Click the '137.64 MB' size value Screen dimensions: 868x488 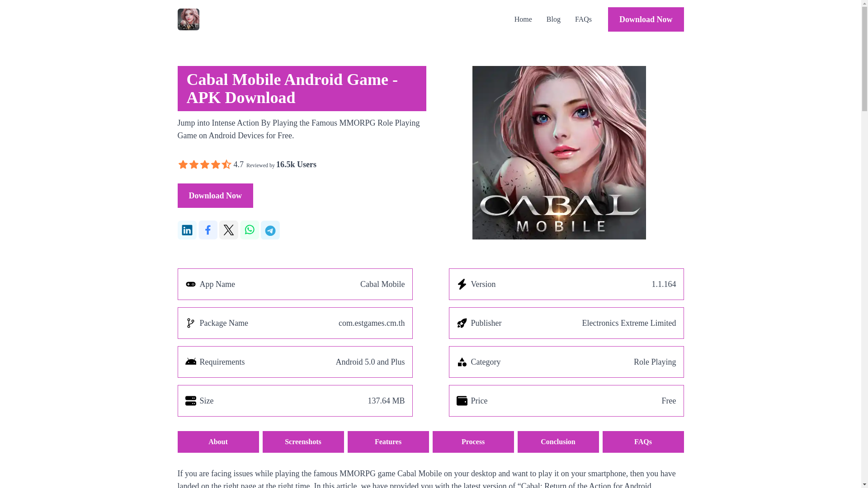pyautogui.click(x=386, y=401)
